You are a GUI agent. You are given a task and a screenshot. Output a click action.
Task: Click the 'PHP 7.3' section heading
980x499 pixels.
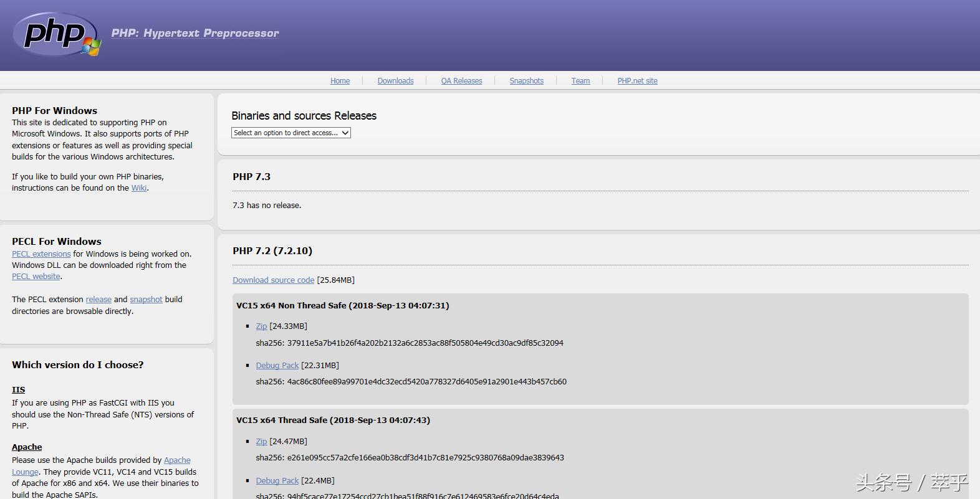251,177
